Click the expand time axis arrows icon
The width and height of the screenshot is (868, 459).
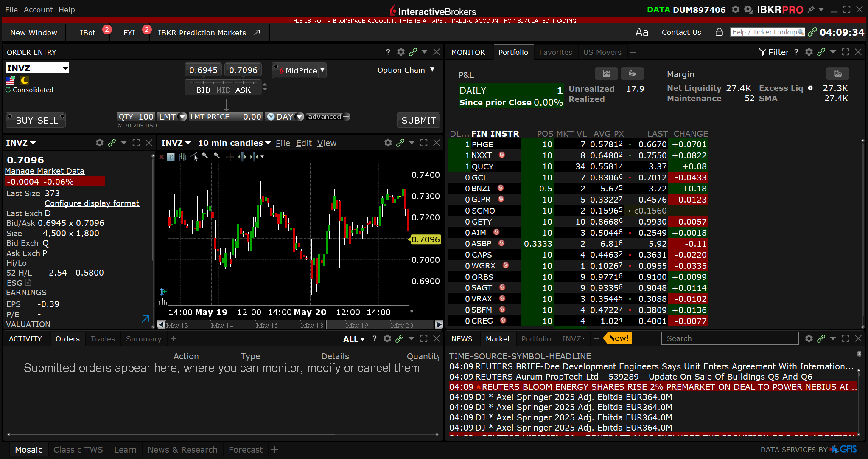pos(242,157)
